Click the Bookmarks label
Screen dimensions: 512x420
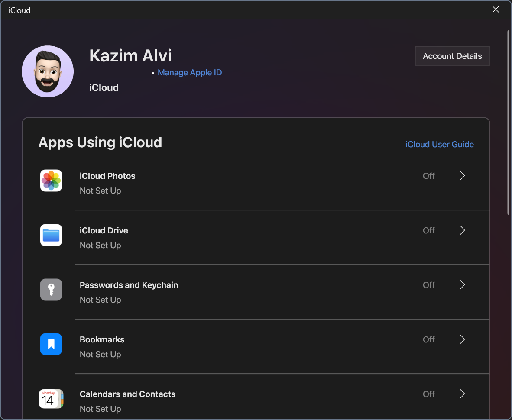click(102, 339)
